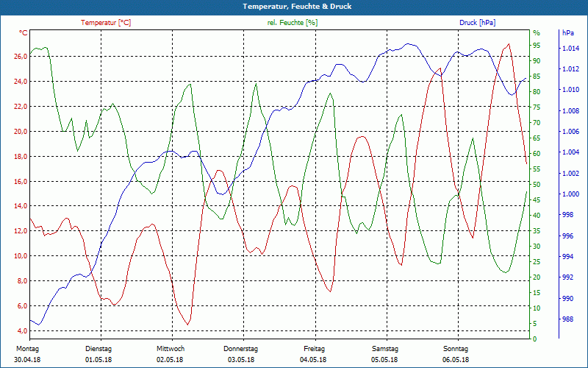Click the "20,0" temperature axis value
This screenshot has height=368, width=588.
21,132
